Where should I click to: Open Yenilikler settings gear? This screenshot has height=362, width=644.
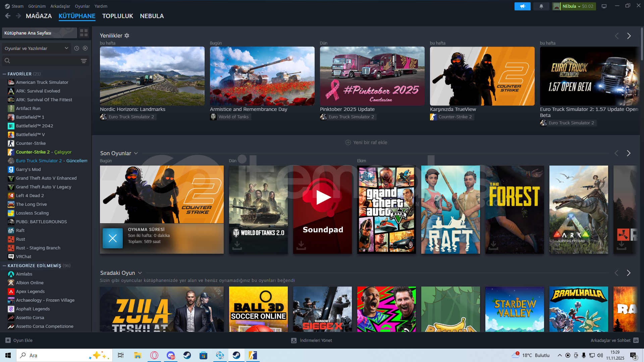(x=127, y=36)
